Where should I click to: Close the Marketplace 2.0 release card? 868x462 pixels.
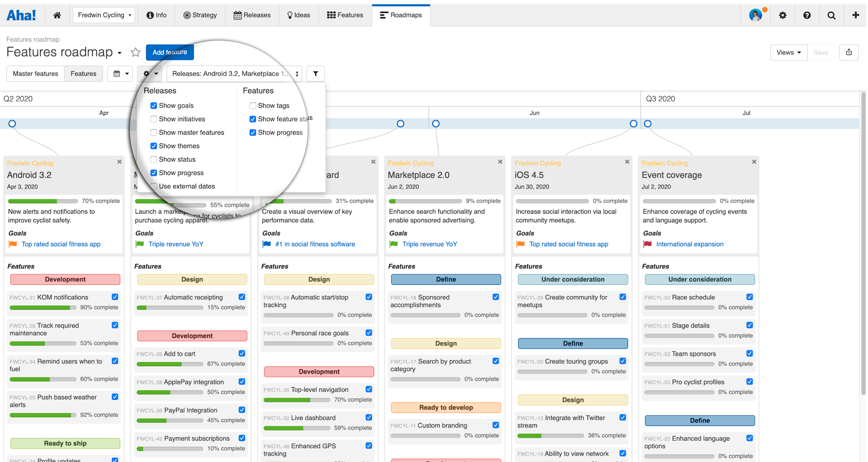(500, 162)
